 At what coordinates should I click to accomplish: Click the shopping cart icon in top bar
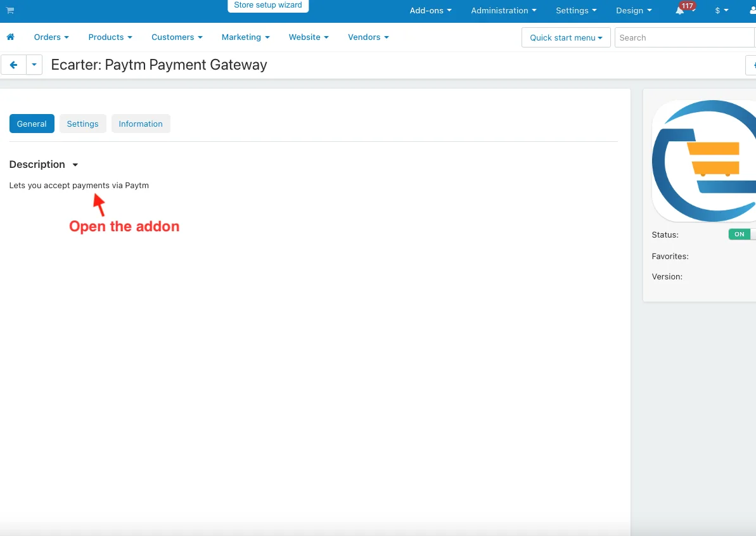click(x=10, y=10)
